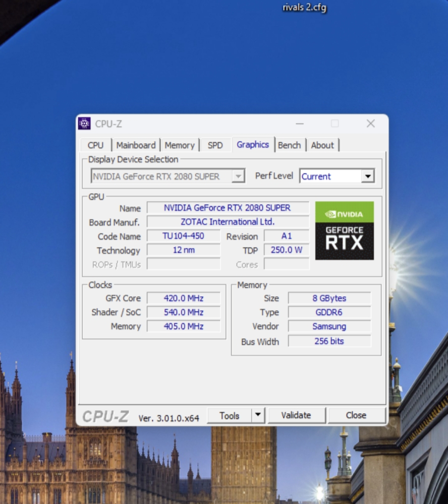Click the empty Cores field
Screen dimensions: 448x504
pyautogui.click(x=287, y=264)
